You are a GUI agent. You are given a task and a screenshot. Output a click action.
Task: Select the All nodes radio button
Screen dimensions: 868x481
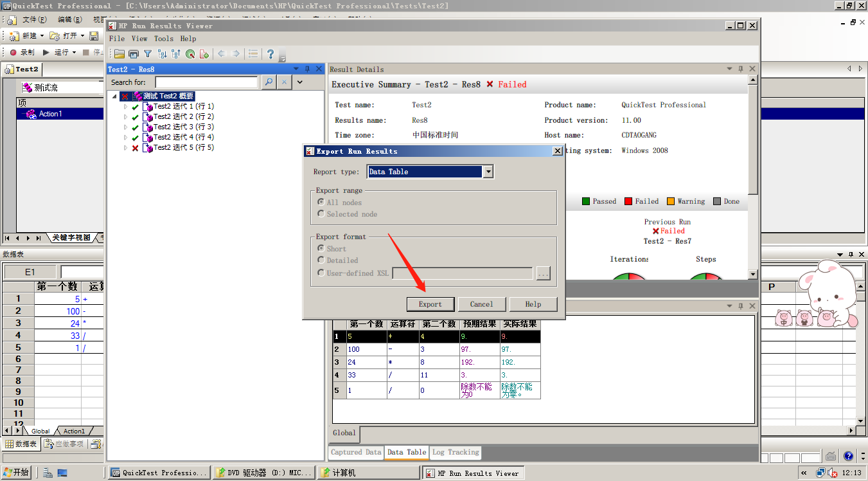(321, 202)
